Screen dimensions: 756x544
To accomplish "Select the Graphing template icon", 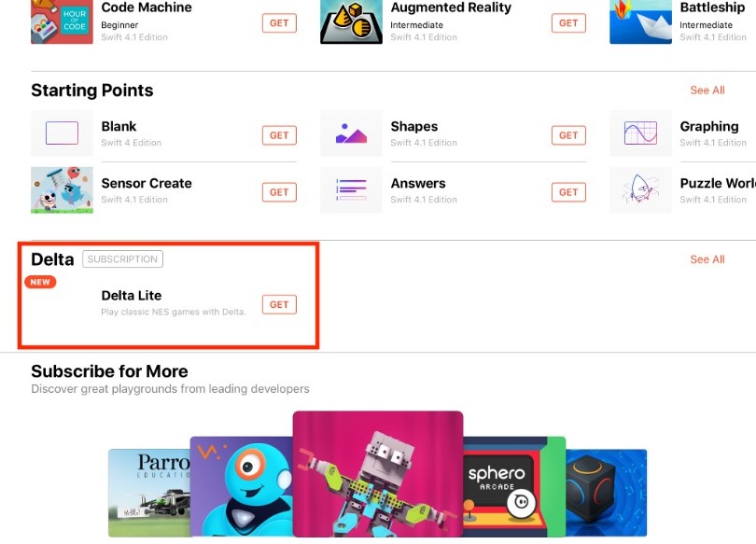I will (640, 133).
